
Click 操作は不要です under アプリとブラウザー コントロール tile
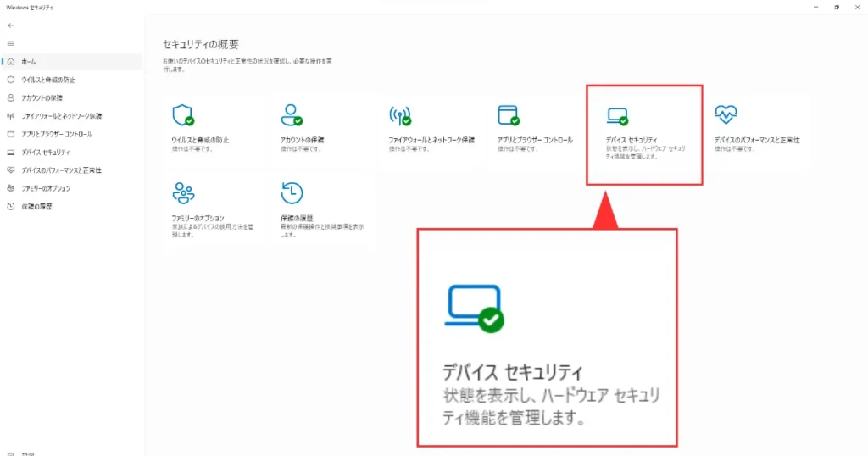[x=518, y=149]
